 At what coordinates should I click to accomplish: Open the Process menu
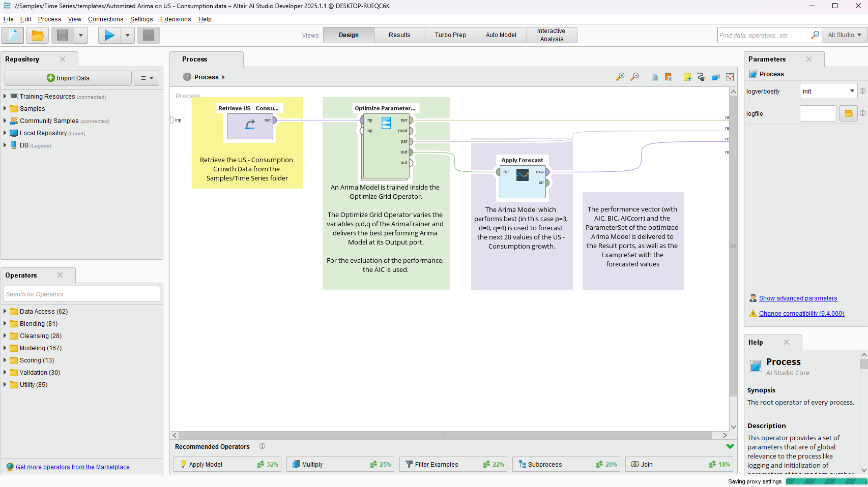tap(49, 19)
